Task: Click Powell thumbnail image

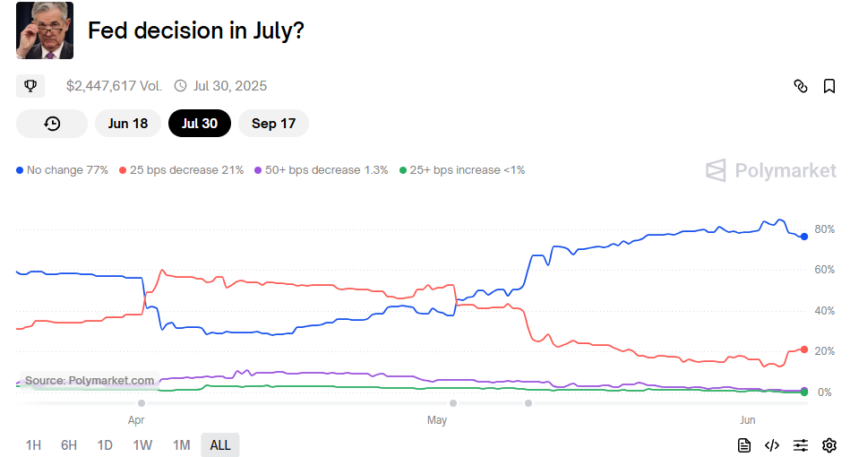Action: point(44,30)
